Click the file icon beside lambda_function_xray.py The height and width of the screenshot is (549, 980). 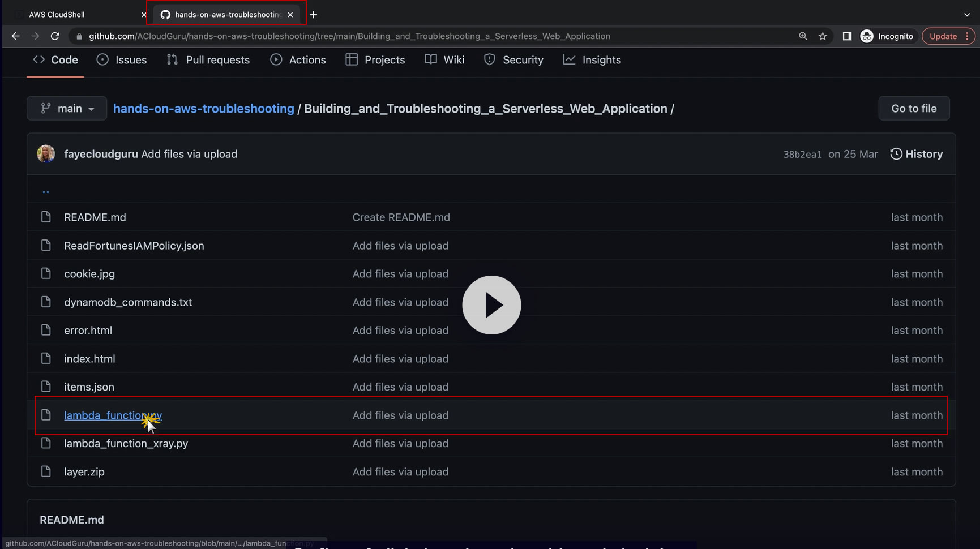[46, 443]
